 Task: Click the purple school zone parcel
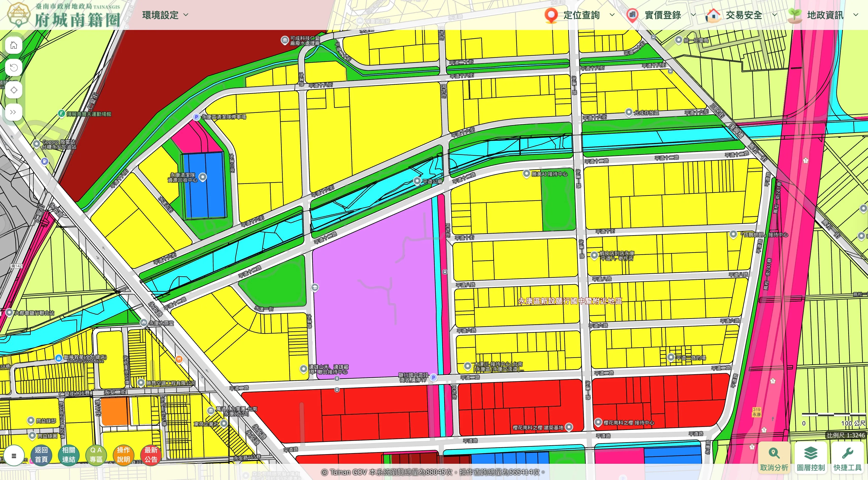point(371,303)
